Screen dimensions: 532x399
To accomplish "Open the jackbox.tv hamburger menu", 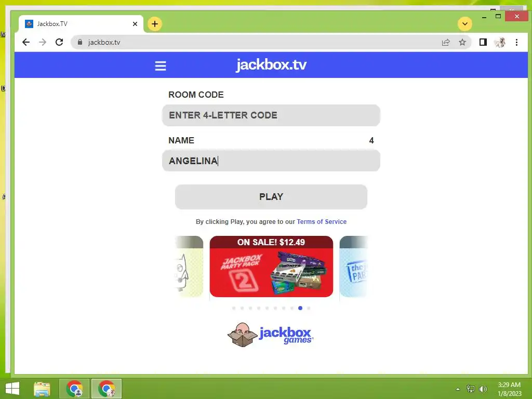I will tap(161, 66).
